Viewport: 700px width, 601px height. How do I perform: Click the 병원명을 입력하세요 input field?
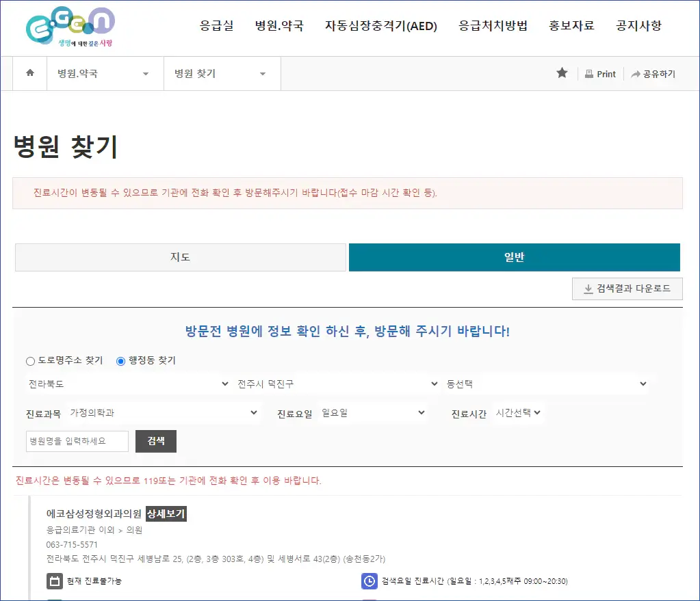[x=75, y=441]
